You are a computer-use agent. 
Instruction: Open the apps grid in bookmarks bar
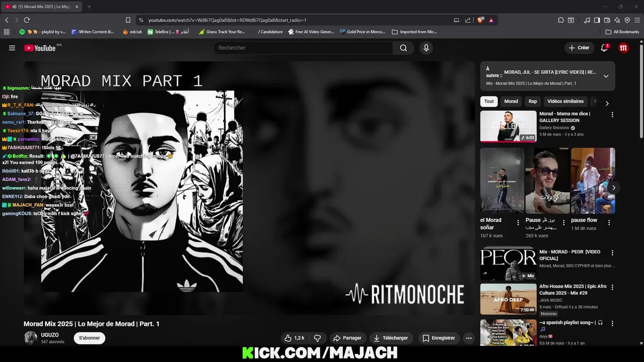[7, 32]
